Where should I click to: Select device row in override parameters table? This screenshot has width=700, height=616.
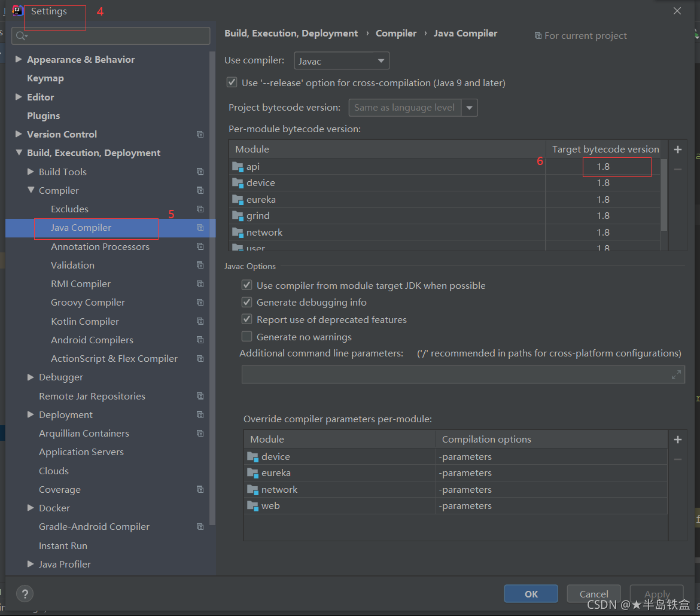click(455, 457)
